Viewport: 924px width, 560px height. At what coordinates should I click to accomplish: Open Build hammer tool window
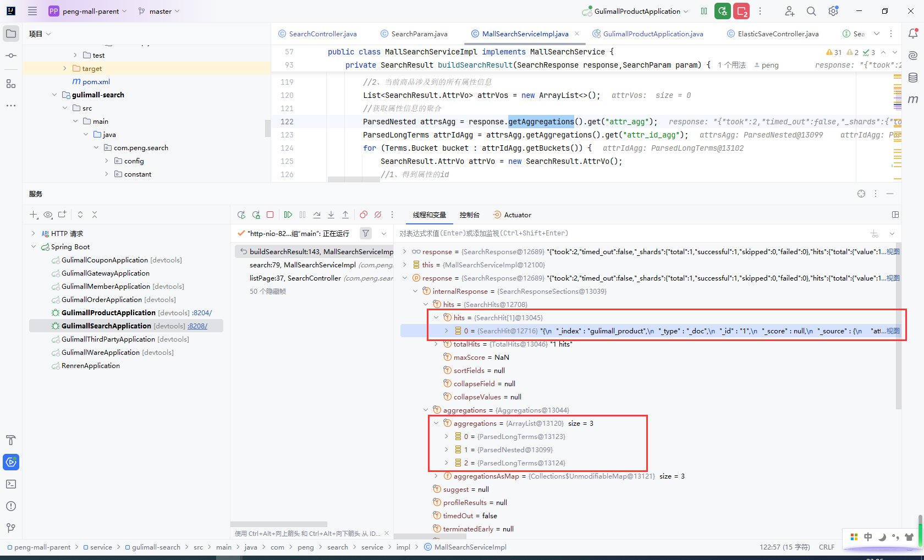point(11,440)
